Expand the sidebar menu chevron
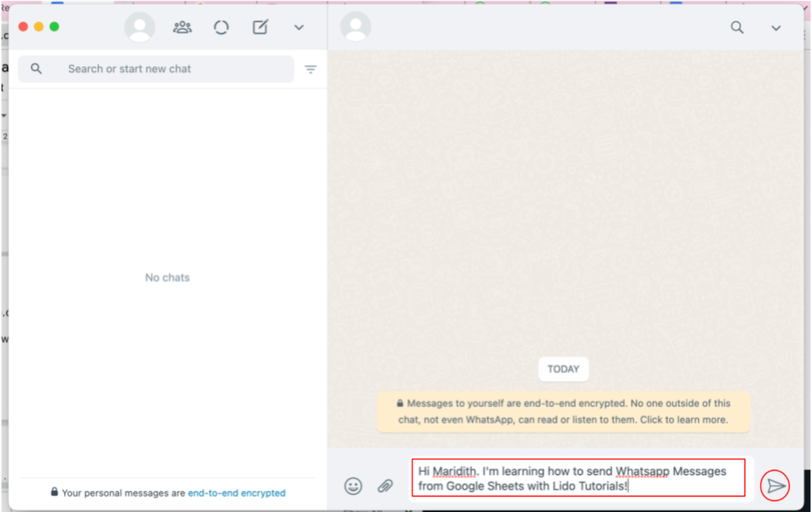812x512 pixels. click(x=299, y=27)
